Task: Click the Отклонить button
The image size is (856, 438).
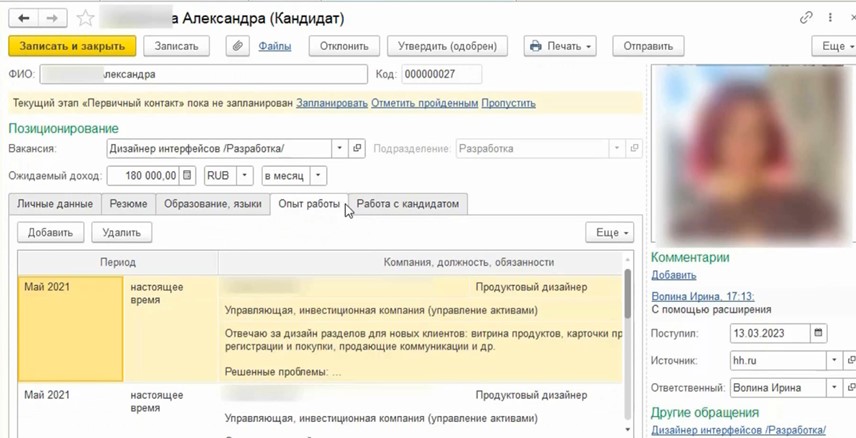Action: tap(344, 46)
